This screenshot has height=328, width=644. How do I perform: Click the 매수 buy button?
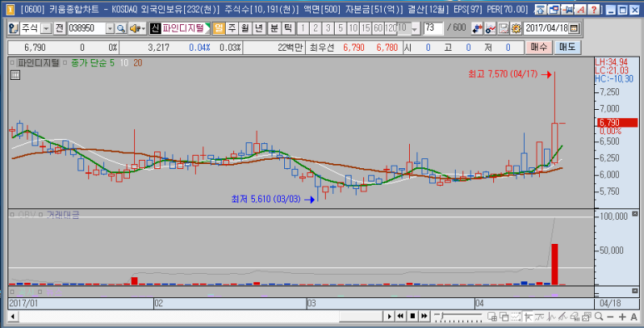pos(539,47)
